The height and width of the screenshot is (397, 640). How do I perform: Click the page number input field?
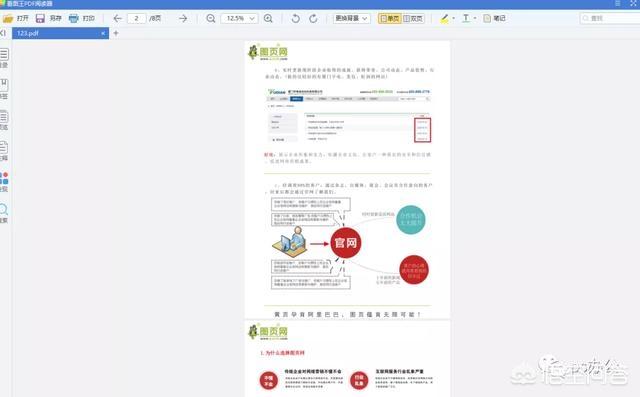[136, 18]
